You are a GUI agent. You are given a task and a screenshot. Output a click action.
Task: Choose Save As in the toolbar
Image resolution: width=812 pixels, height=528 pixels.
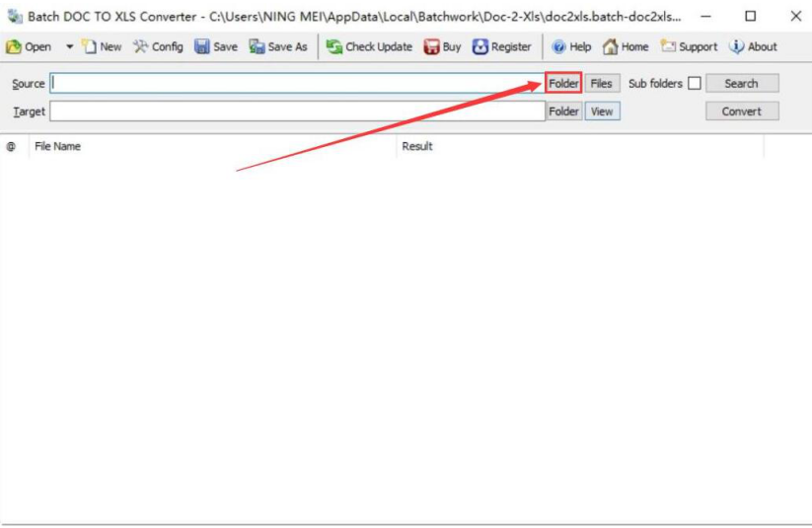[x=278, y=46]
